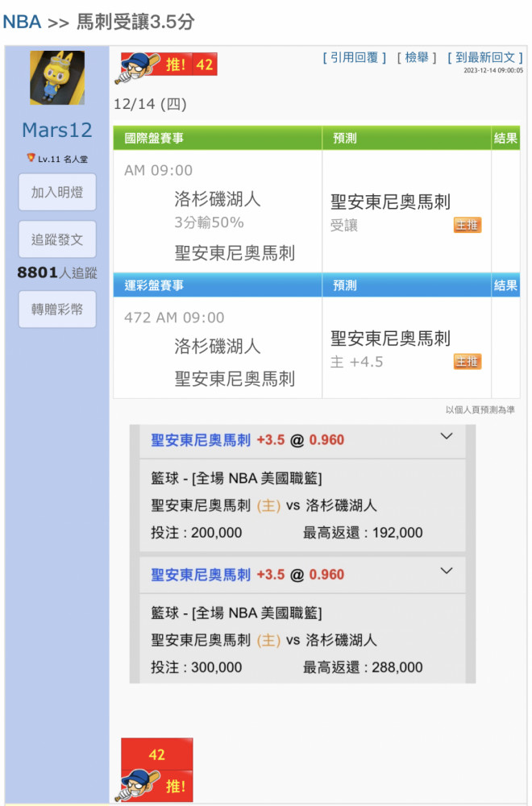Click 主推 badge in 運彩盤 row
Screen dimensions: 532x806
[x=467, y=361]
